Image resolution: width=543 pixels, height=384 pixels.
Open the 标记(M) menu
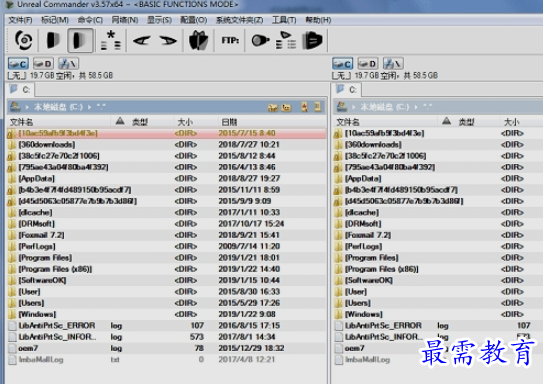[55, 20]
